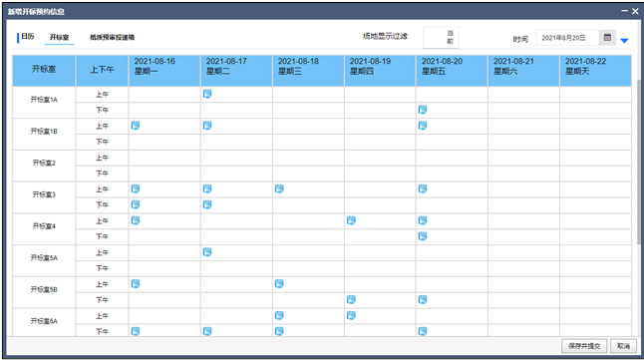Select the 开标室5B row label
Image resolution: width=644 pixels, height=360 pixels.
[x=44, y=289]
